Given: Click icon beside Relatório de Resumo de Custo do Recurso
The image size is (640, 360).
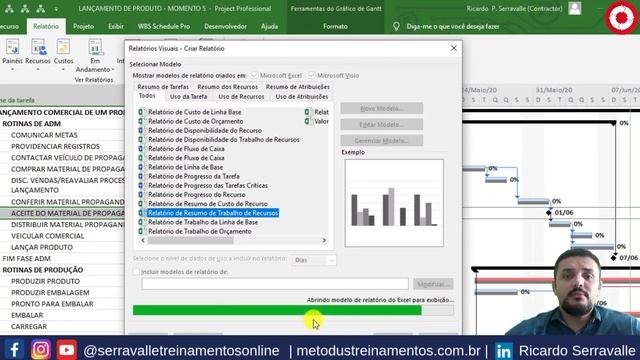Looking at the screenshot, I should [142, 204].
